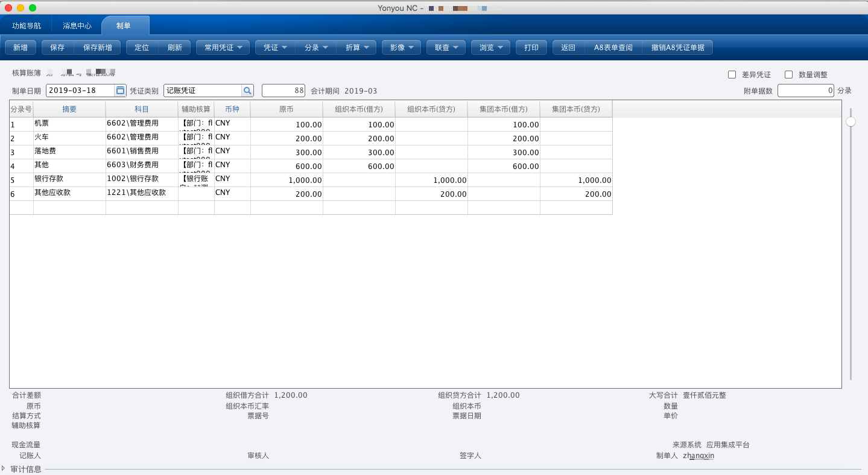
Task: Open the 联查 dropdown menu
Action: [x=446, y=48]
